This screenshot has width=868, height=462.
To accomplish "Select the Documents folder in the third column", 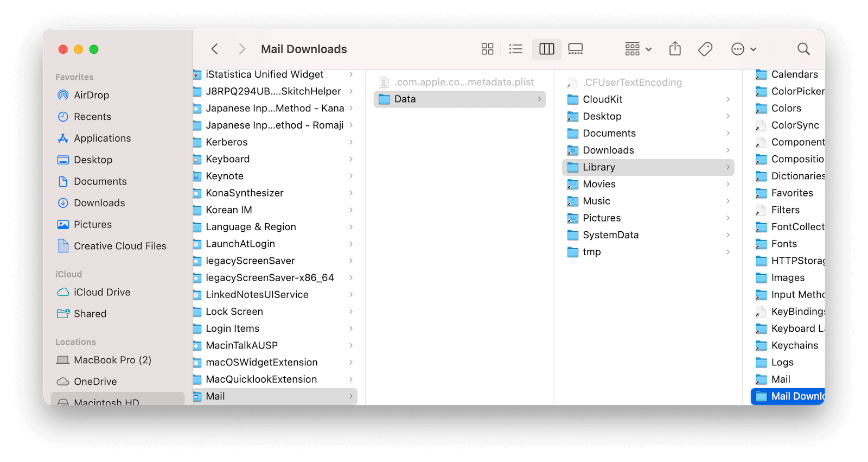I will pos(648,134).
